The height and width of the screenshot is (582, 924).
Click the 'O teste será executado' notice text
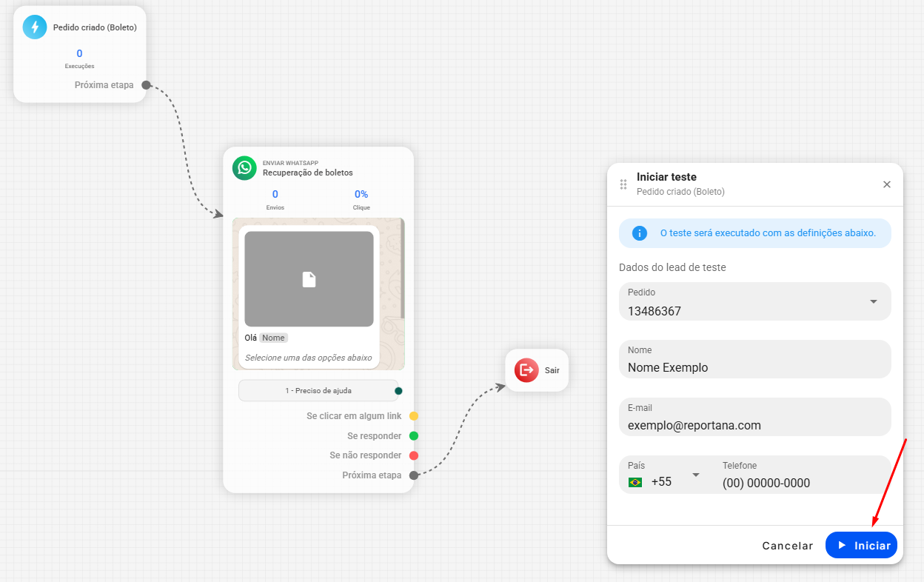point(768,233)
